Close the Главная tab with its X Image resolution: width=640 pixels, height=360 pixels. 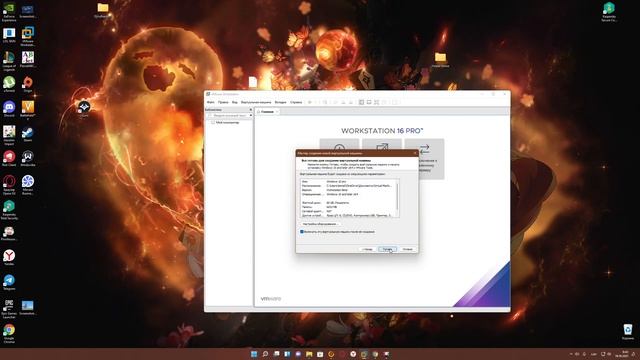277,111
